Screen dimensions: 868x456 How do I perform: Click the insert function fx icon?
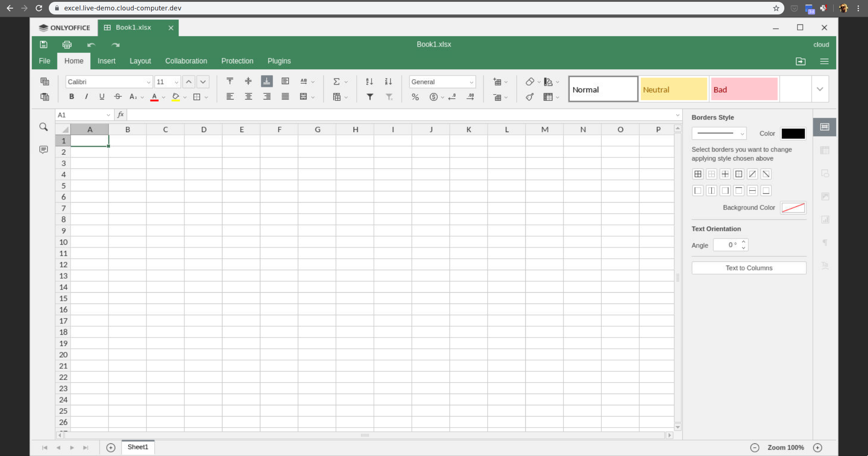(x=121, y=115)
